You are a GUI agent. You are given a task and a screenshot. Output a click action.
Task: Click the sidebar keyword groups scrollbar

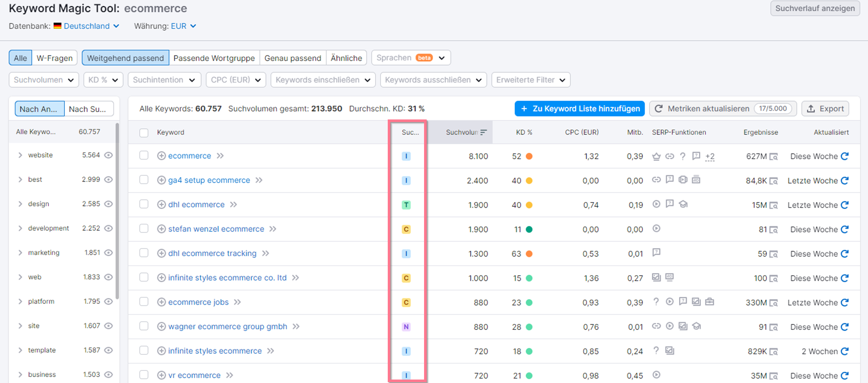click(x=117, y=211)
